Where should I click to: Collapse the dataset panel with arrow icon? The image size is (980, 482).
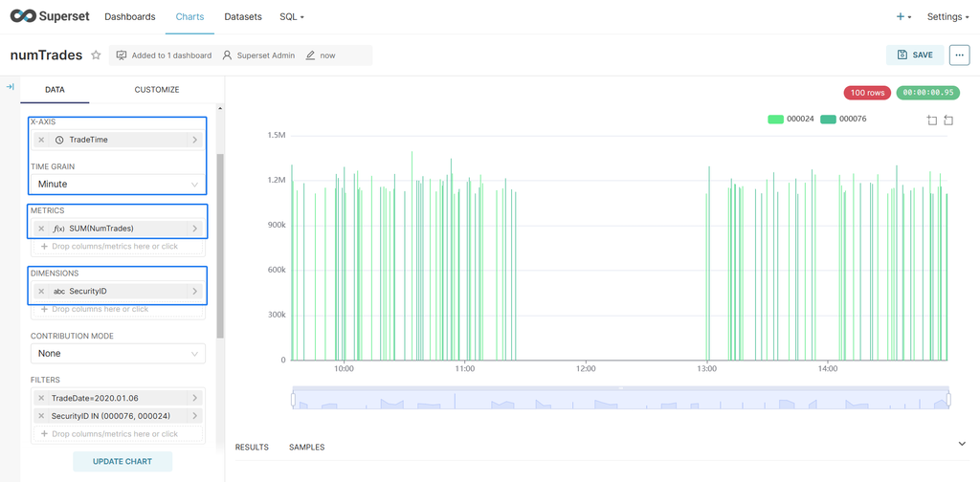[x=10, y=87]
